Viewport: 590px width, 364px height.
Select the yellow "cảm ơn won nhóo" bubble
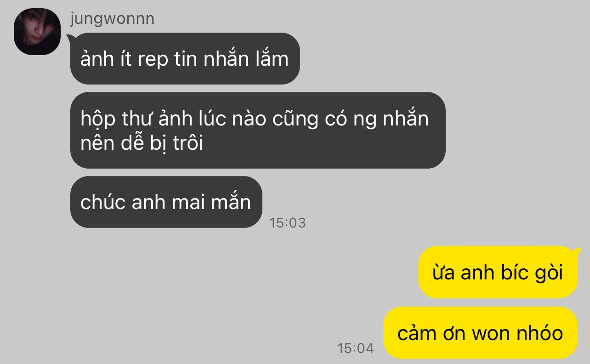coord(480,333)
